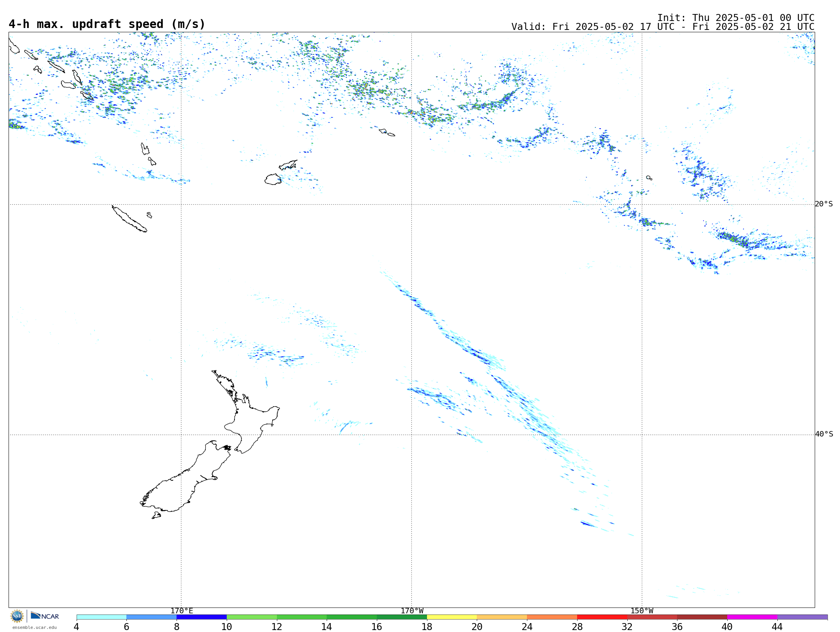Click the long New Caledonia island outline
The width and height of the screenshot is (840, 632).
129,219
